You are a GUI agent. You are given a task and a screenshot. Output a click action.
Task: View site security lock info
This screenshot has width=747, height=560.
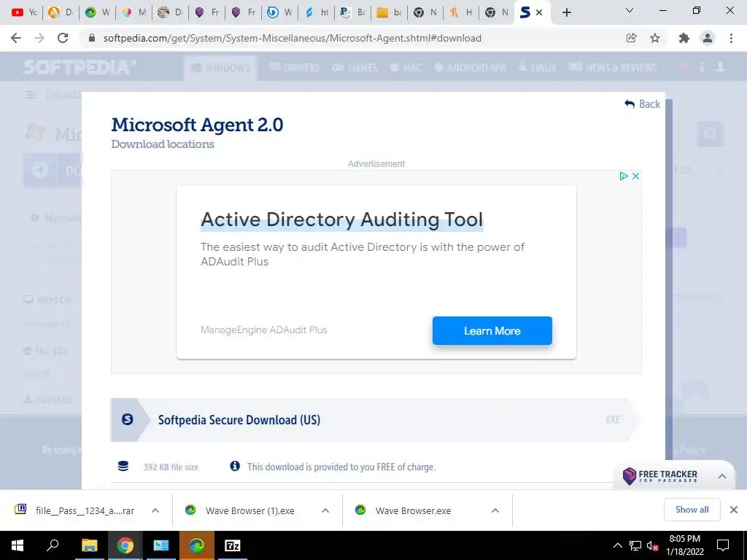[x=92, y=38]
